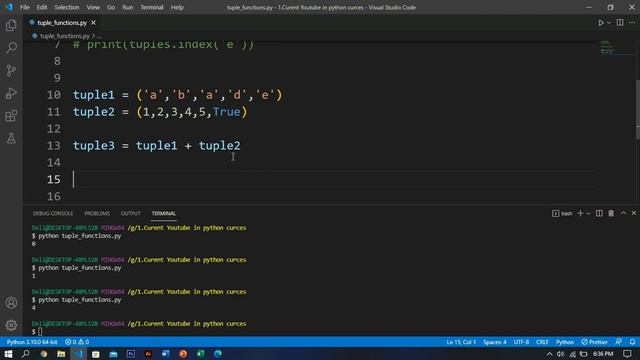Screen dimensions: 640x360
Task: Open the Testing flask view
Action: tap(11, 138)
